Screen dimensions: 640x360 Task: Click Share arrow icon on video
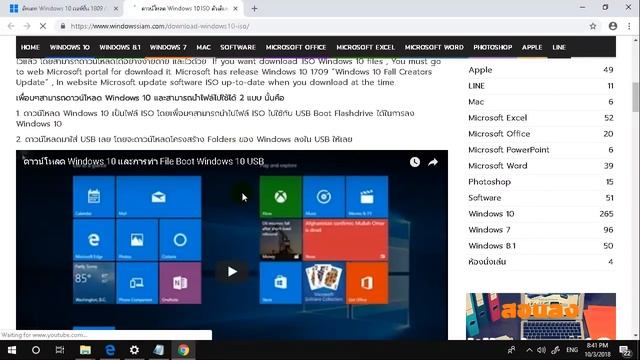click(x=433, y=162)
